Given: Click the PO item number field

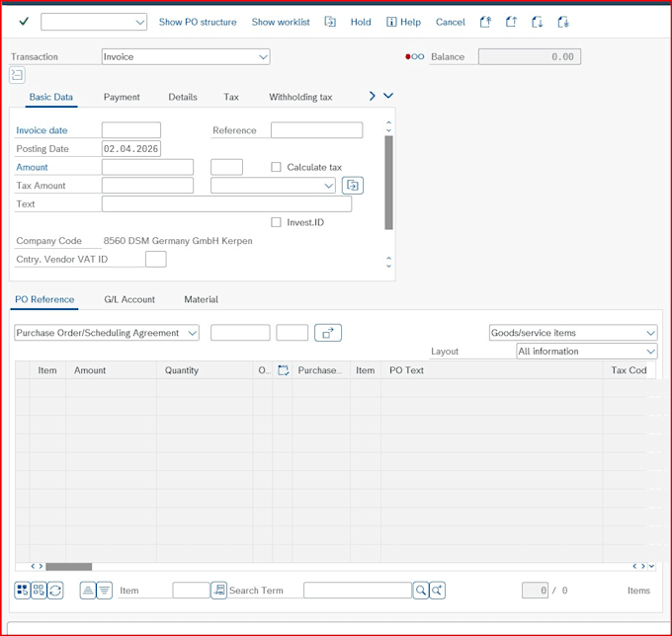Looking at the screenshot, I should [x=292, y=333].
